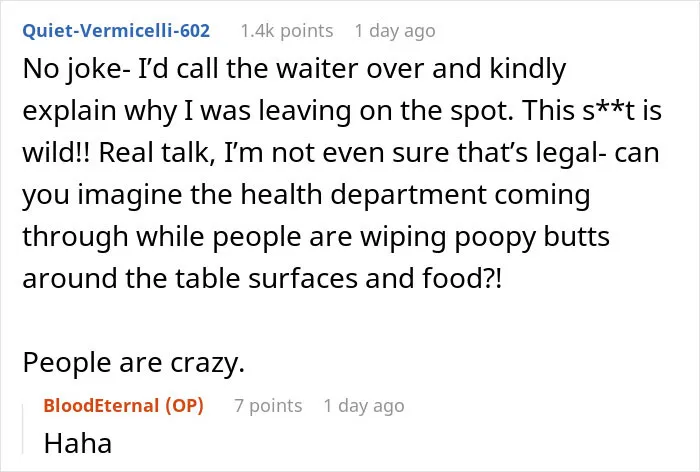700x472 pixels.
Task: Click the 'People are crazy.' paragraph
Action: 133,362
